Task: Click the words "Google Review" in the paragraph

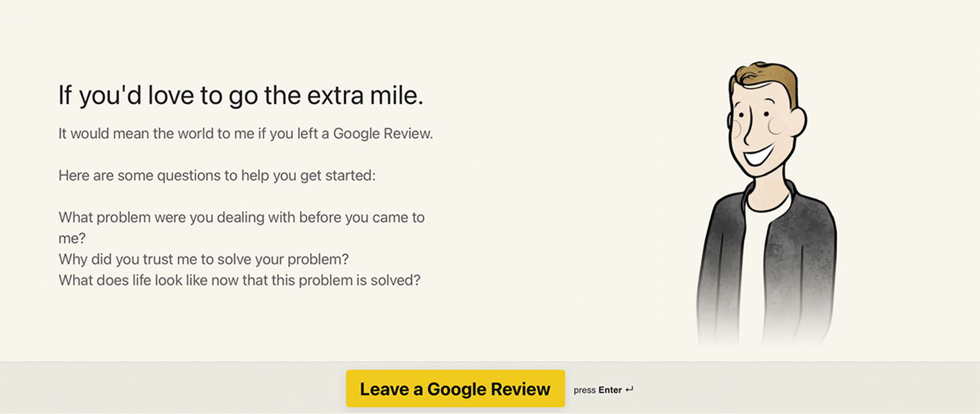Action: pos(383,134)
